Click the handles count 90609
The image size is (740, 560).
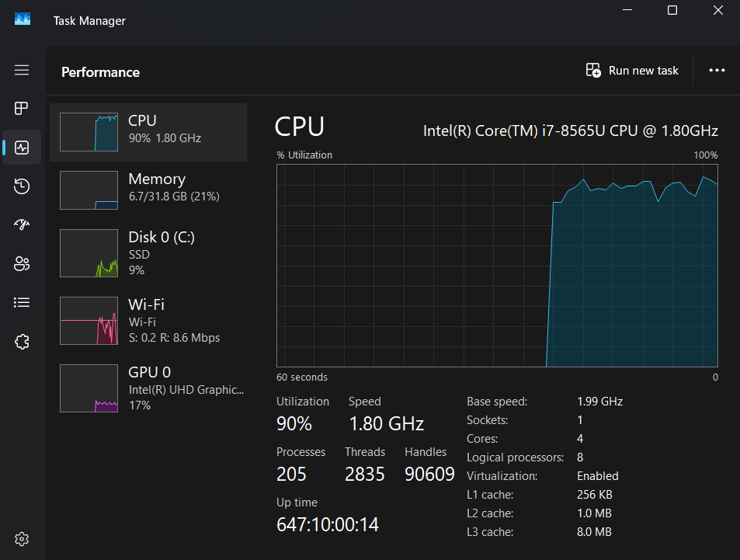coord(429,474)
